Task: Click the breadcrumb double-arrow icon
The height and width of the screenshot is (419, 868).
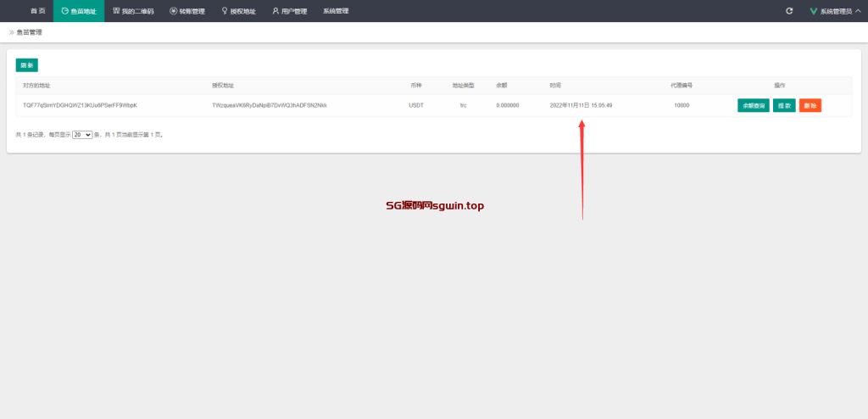Action: click(12, 32)
